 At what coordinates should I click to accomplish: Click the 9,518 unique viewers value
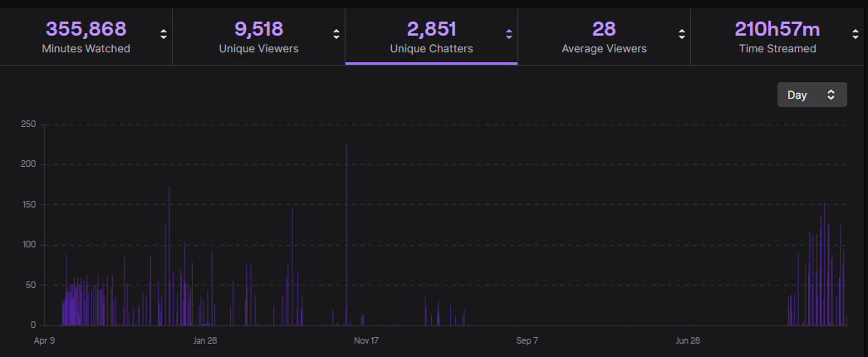tap(258, 28)
